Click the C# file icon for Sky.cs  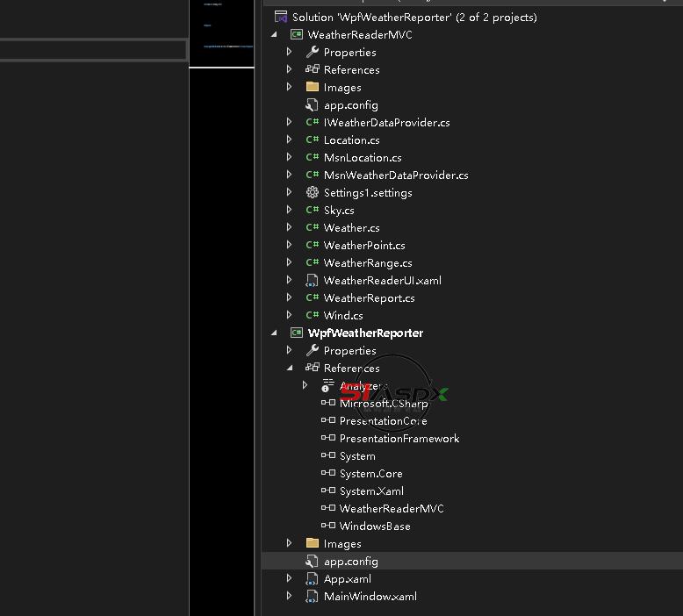[312, 211]
